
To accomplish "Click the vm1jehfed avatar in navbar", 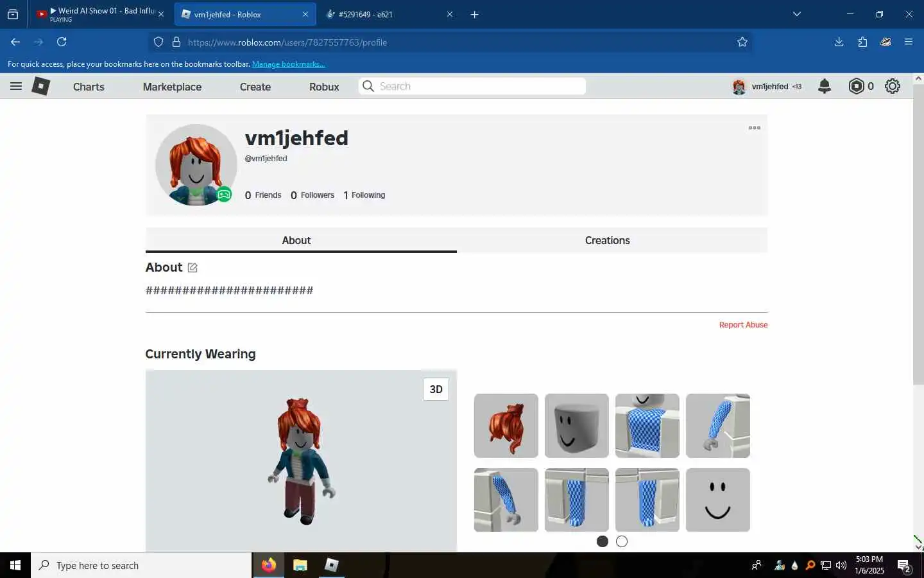I will click(739, 87).
